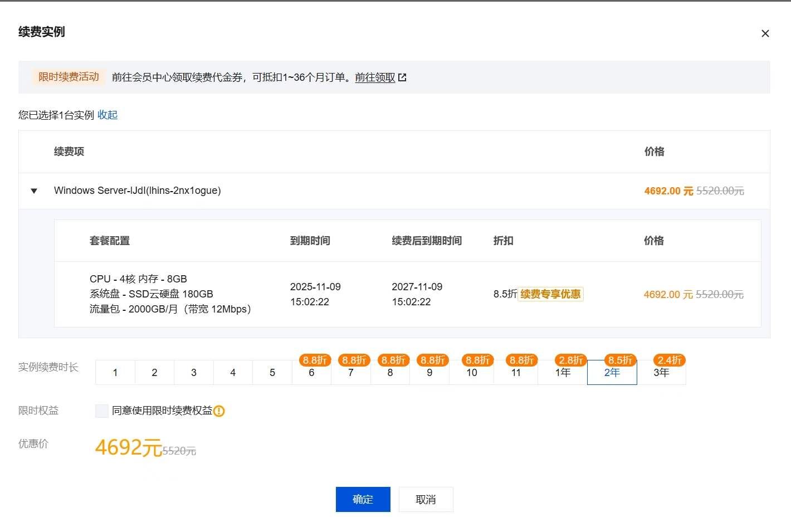Select the 3年 renewal duration
Viewport: 791px width, 532px height.
[662, 372]
